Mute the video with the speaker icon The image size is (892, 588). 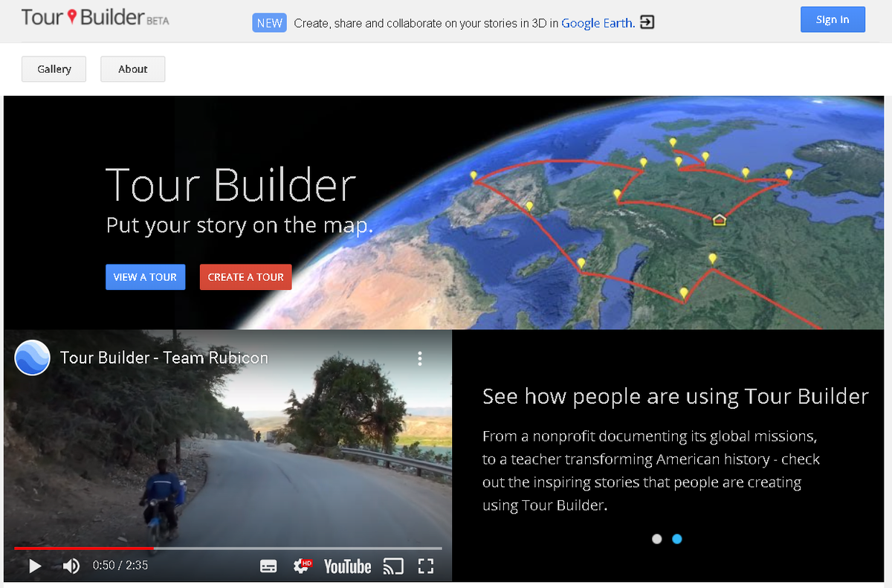click(x=71, y=566)
